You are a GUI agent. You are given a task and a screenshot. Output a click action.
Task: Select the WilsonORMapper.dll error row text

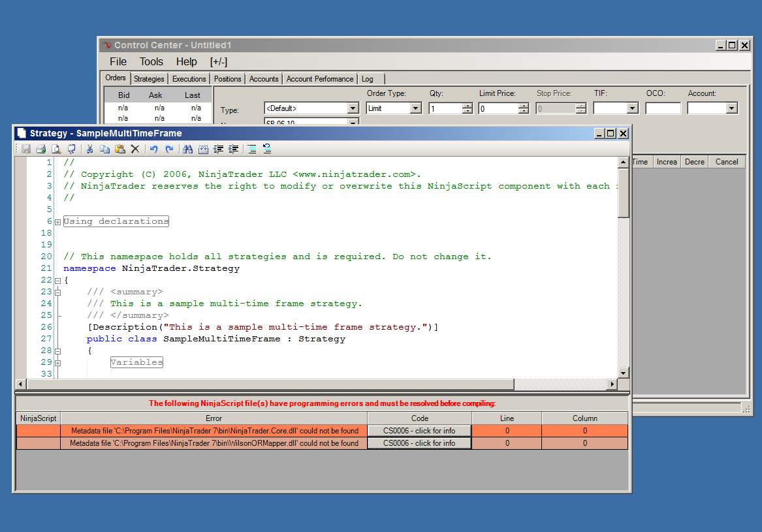coord(214,443)
